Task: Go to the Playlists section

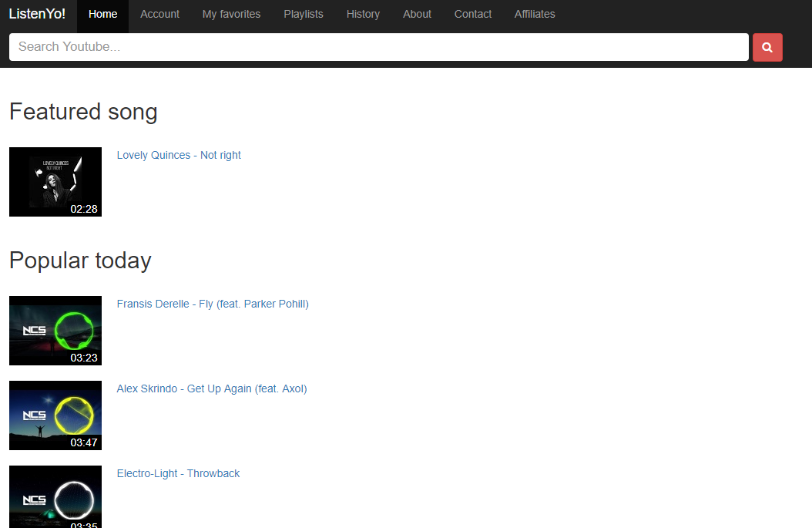Action: (303, 14)
